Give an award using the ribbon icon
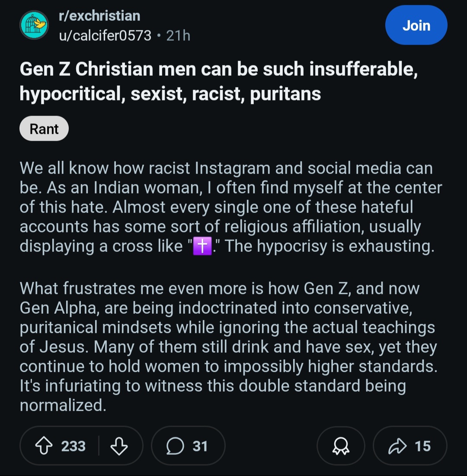The image size is (467, 476). coord(341,446)
